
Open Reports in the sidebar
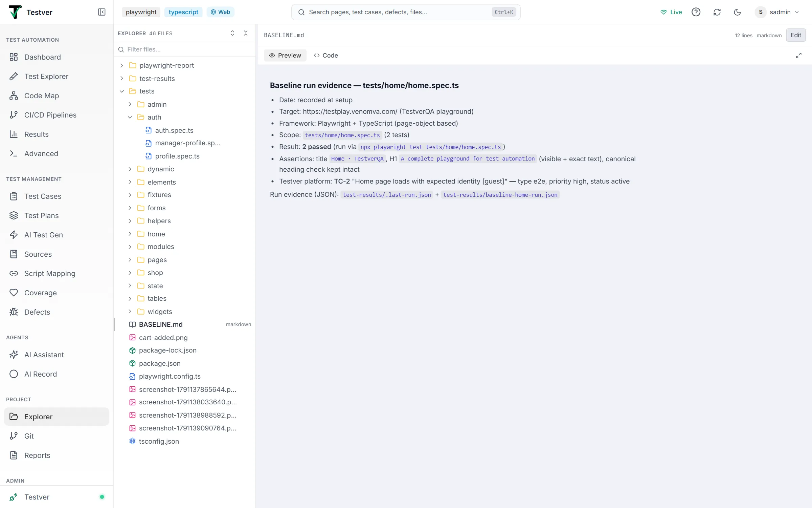(57, 455)
